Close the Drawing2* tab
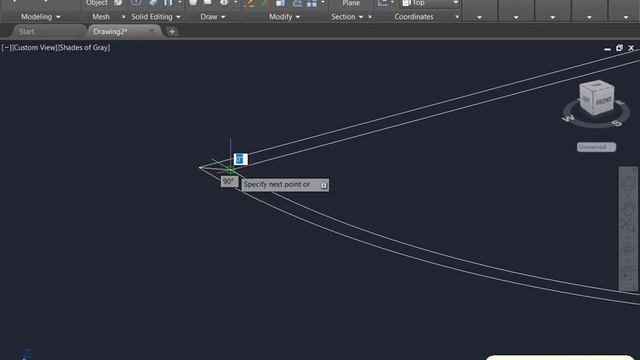Image resolution: width=640 pixels, height=360 pixels. click(151, 31)
